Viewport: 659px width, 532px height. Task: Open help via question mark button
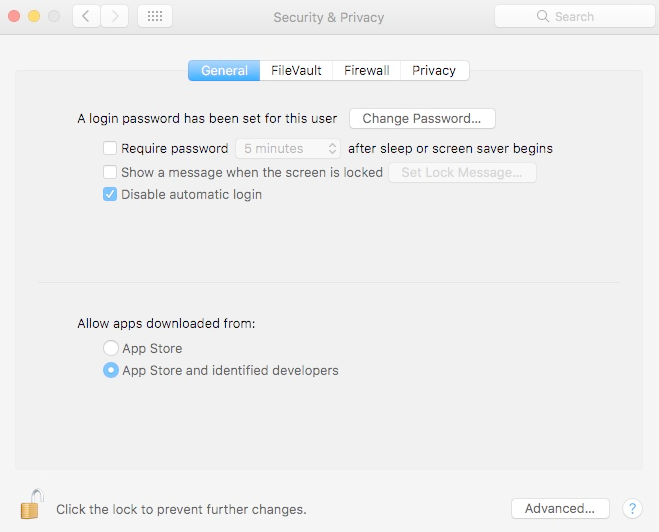[x=632, y=508]
